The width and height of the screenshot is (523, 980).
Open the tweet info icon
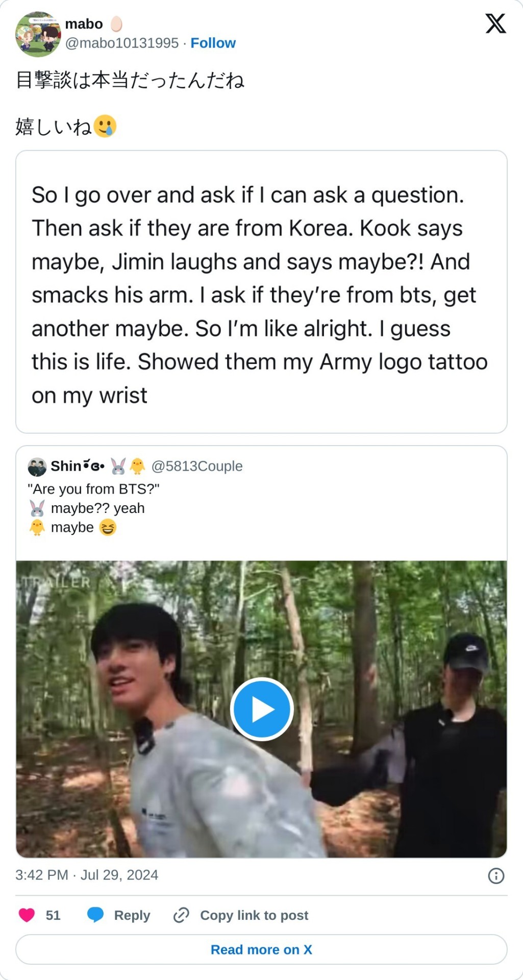click(x=496, y=876)
